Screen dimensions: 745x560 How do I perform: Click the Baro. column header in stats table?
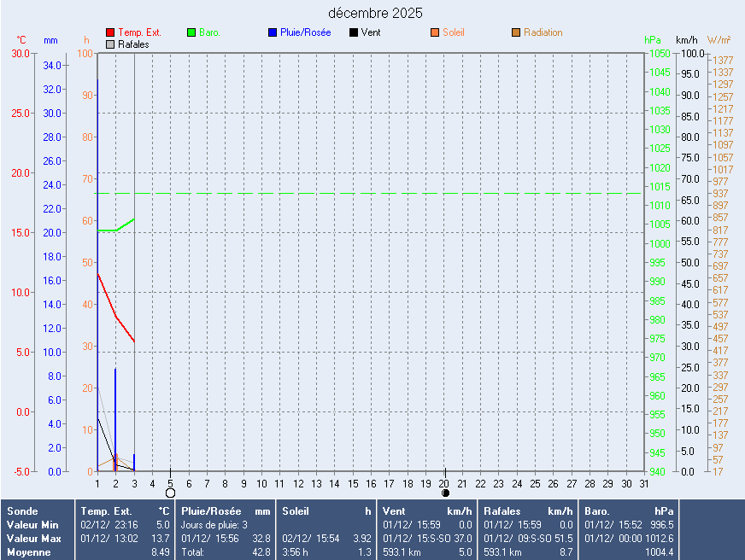pos(596,510)
